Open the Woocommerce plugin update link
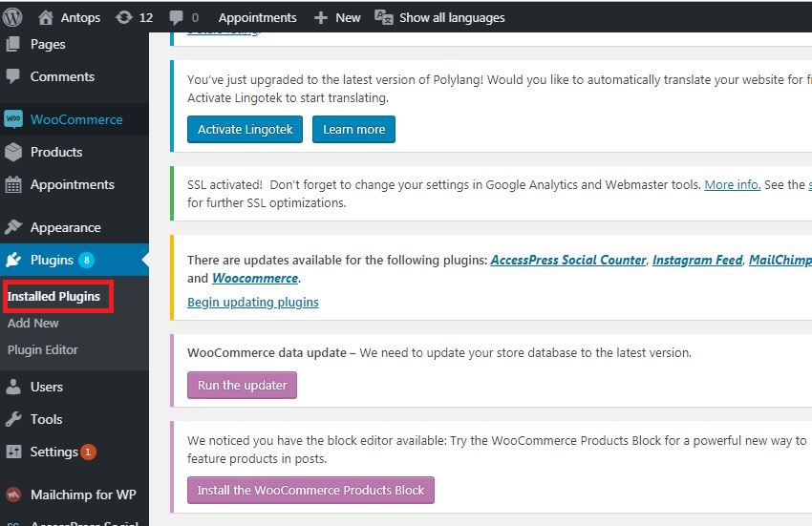This screenshot has width=812, height=526. click(x=255, y=278)
